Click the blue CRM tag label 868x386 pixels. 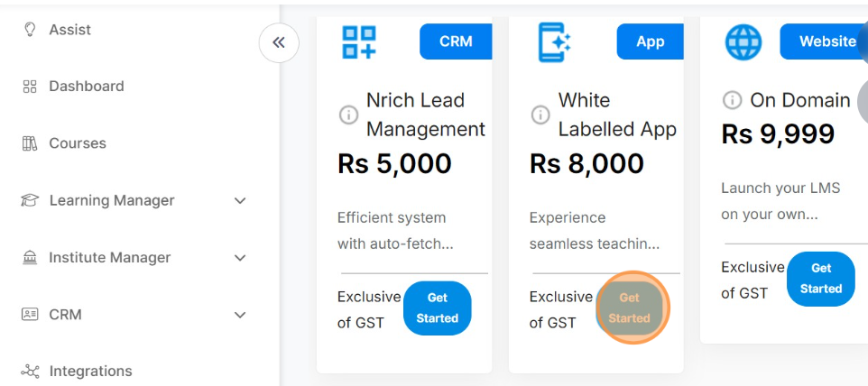click(x=456, y=41)
